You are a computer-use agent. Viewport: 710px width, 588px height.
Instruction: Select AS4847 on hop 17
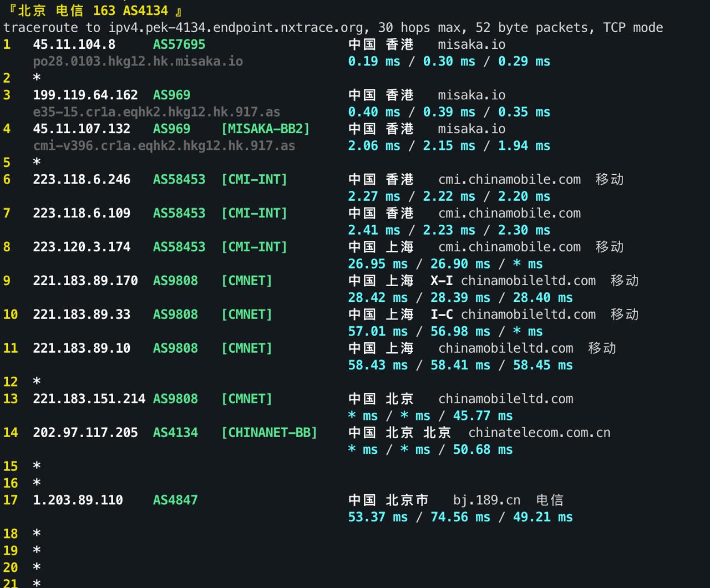pos(175,500)
